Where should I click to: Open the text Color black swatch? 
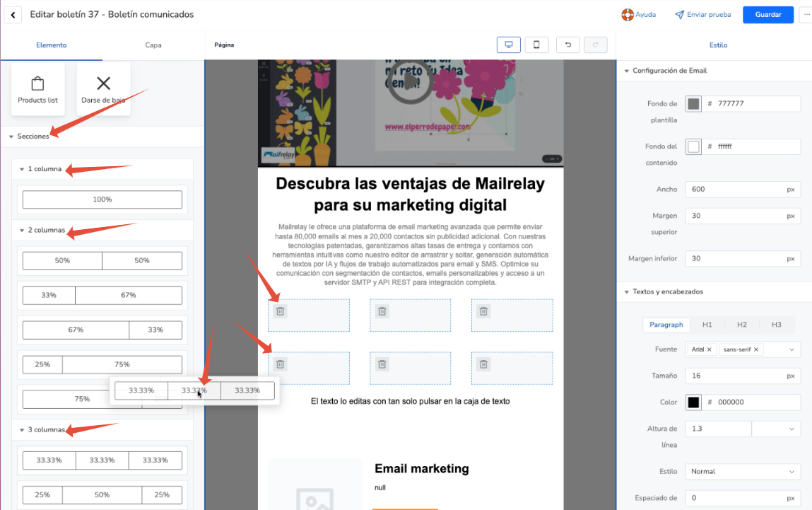(x=693, y=402)
